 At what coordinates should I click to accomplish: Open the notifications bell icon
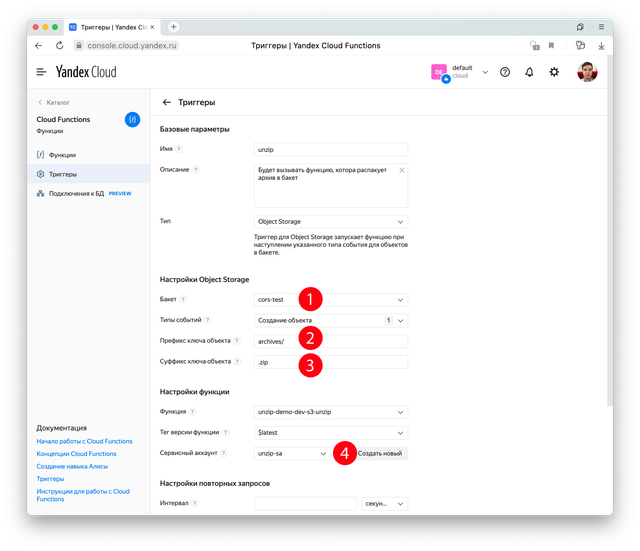point(529,72)
